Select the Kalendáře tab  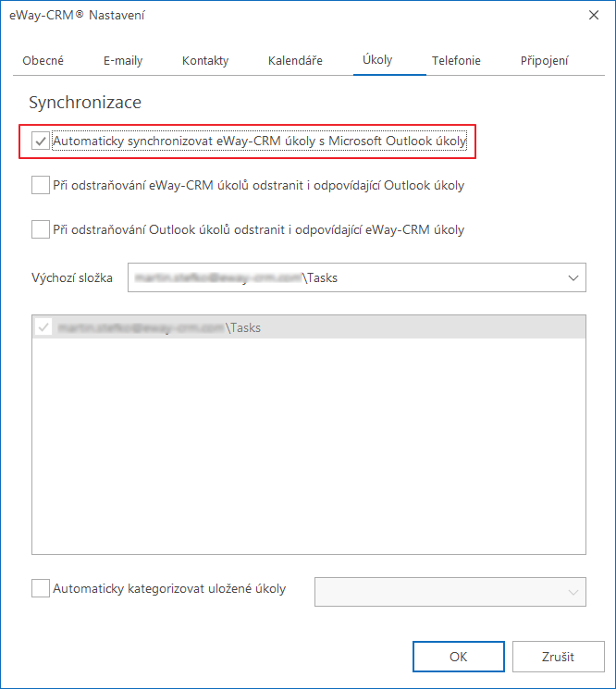(x=295, y=61)
